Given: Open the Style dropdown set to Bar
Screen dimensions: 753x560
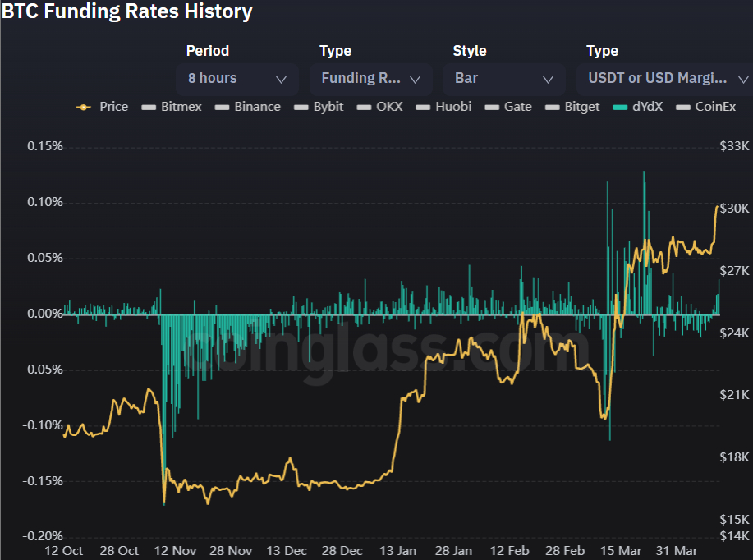Looking at the screenshot, I should click(503, 79).
